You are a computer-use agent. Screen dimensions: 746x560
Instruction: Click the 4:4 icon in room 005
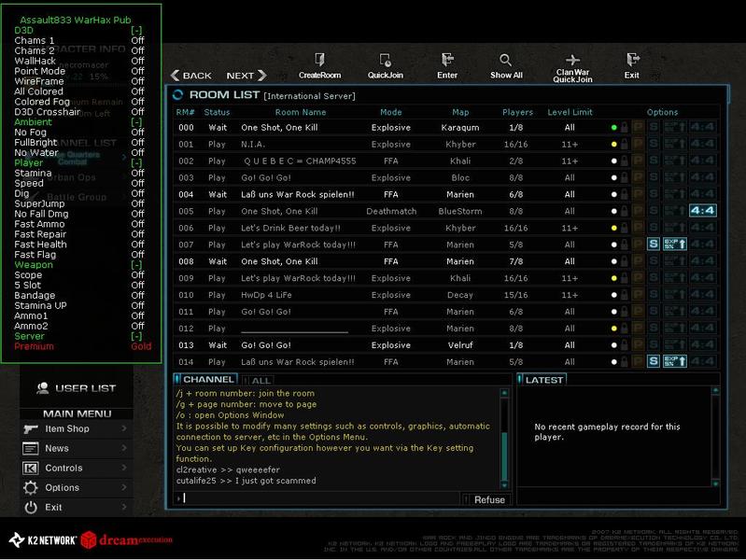pyautogui.click(x=703, y=211)
